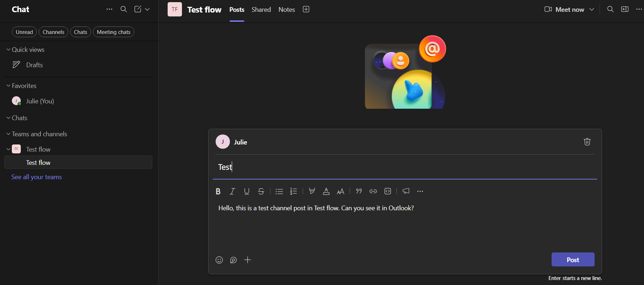Discard the post with trash icon
This screenshot has width=644, height=285.
coord(587,142)
